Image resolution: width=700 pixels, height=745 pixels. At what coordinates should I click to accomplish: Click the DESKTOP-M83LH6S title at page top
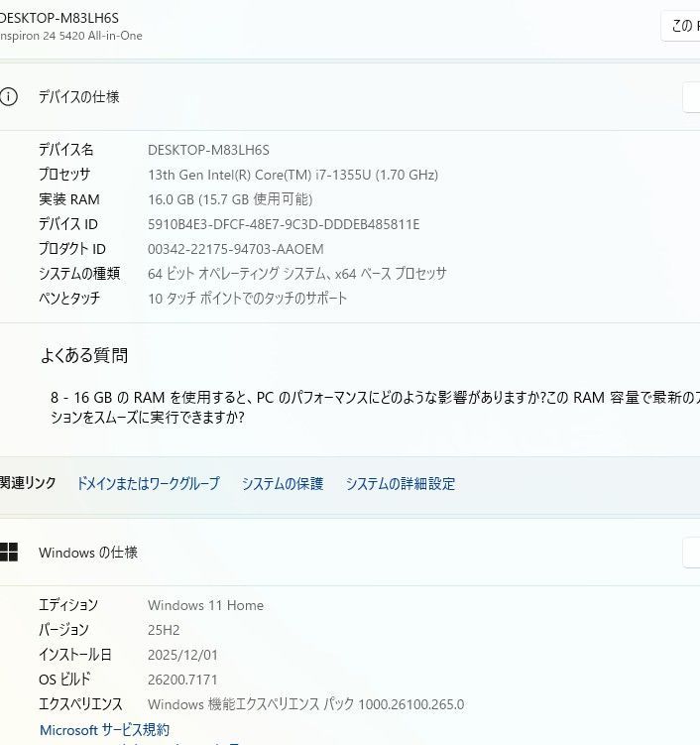58,18
